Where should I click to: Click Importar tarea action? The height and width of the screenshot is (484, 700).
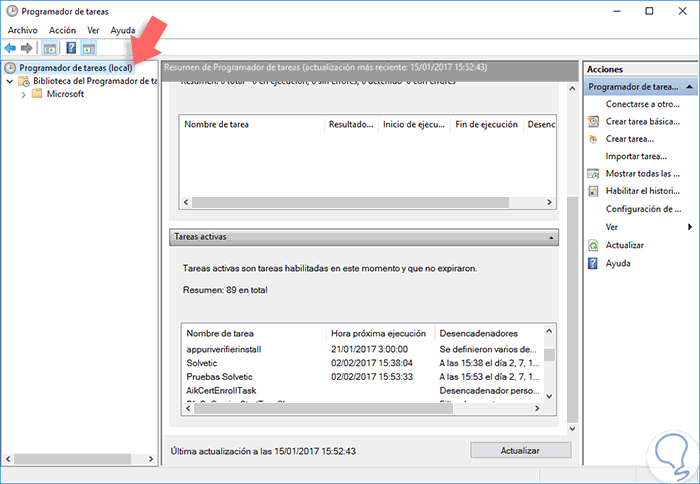(x=636, y=156)
